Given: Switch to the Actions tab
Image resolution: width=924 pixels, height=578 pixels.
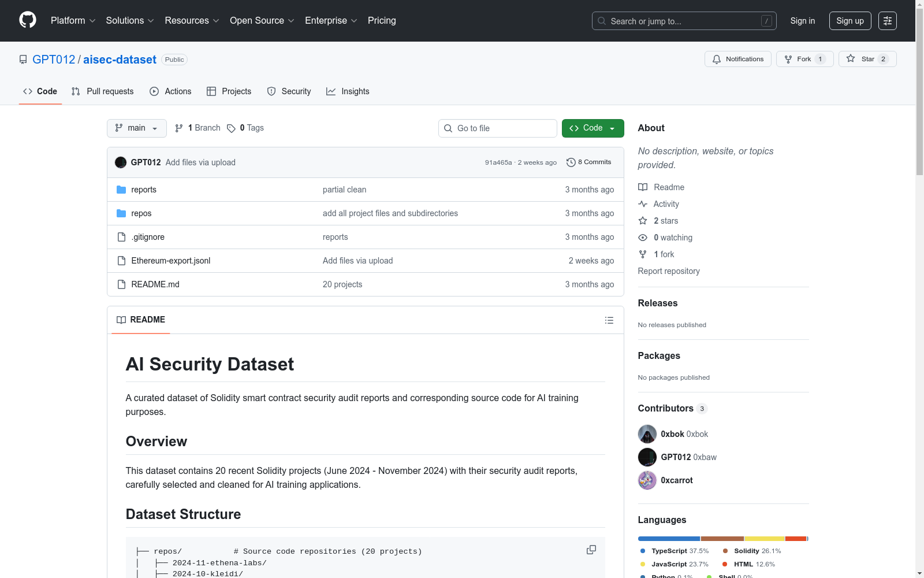Looking at the screenshot, I should (x=170, y=91).
